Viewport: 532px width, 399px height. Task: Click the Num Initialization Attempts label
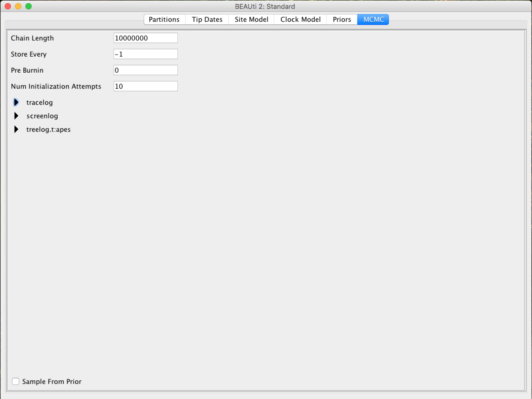pos(56,86)
